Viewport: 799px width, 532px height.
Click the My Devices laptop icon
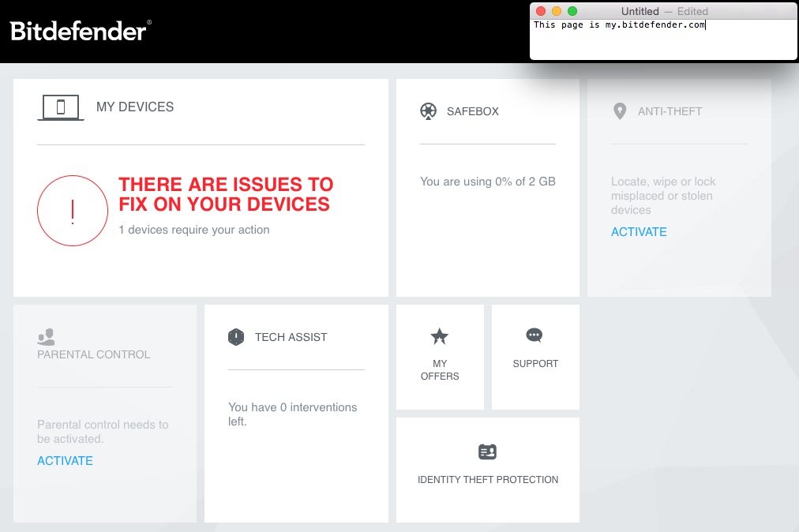point(61,107)
